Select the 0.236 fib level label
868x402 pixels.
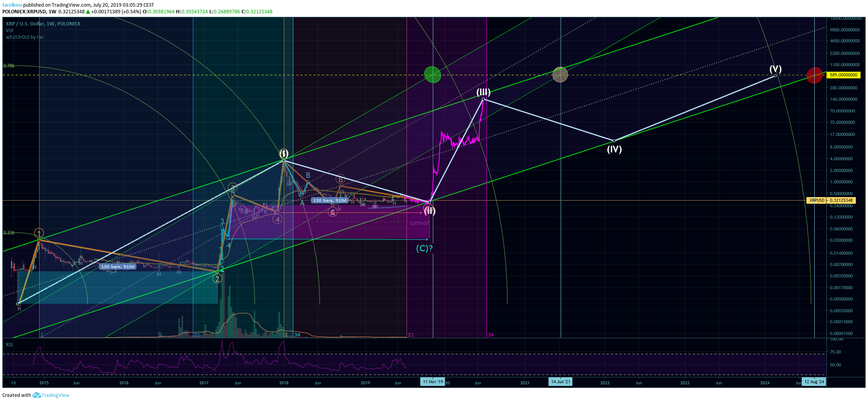(x=9, y=233)
